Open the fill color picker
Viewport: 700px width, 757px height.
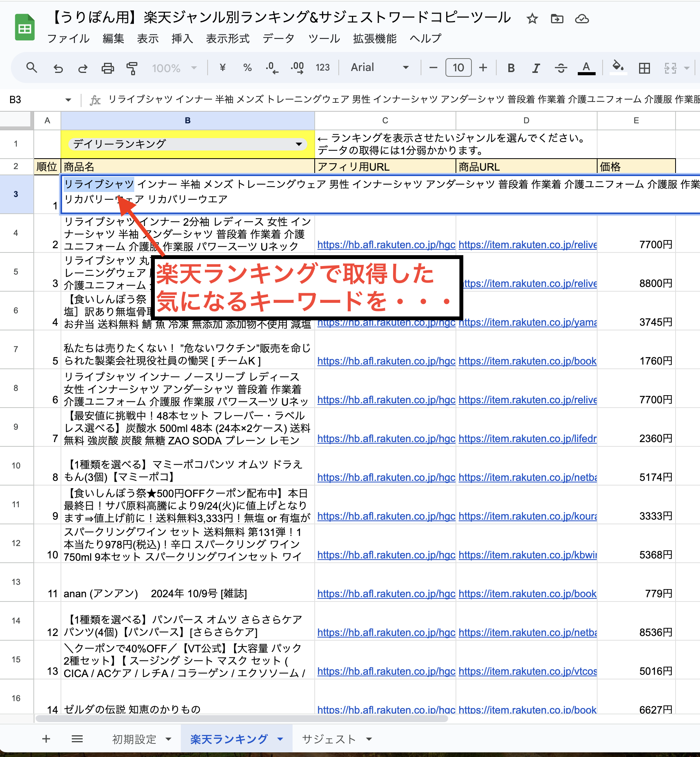pyautogui.click(x=618, y=67)
